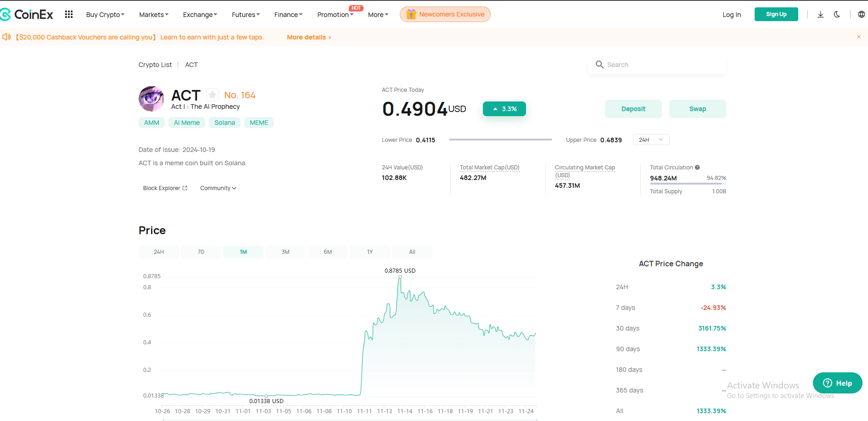Expand the Exchange menu
The width and height of the screenshot is (868, 421).
[x=200, y=15]
